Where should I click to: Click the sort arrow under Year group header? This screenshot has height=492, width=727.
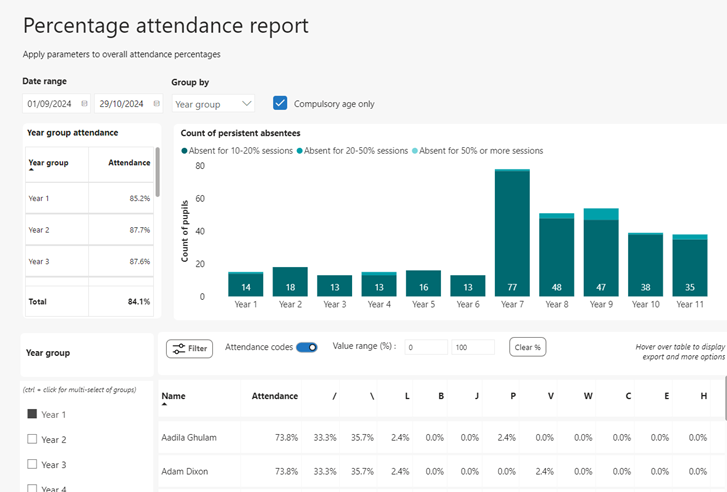31,170
